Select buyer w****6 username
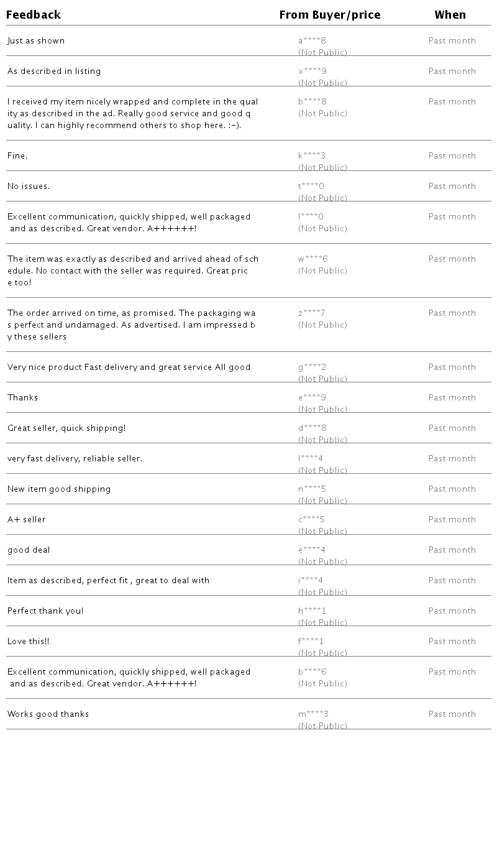The height and width of the screenshot is (868, 497). [312, 259]
